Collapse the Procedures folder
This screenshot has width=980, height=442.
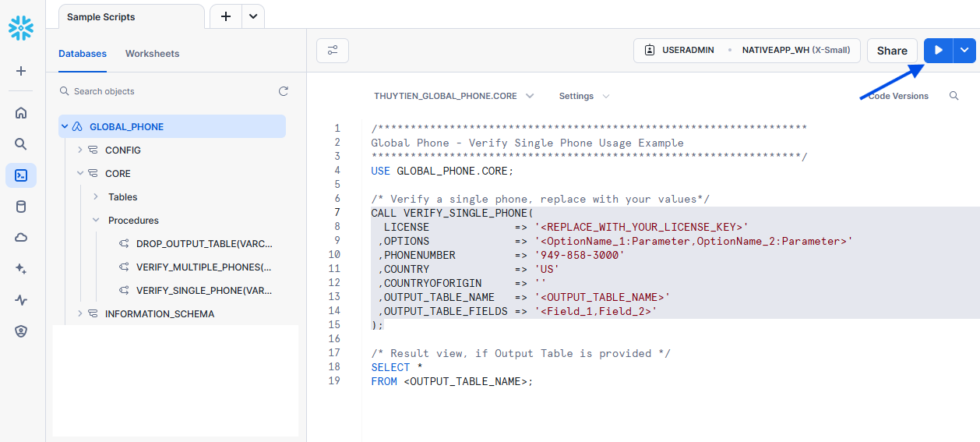pyautogui.click(x=95, y=221)
